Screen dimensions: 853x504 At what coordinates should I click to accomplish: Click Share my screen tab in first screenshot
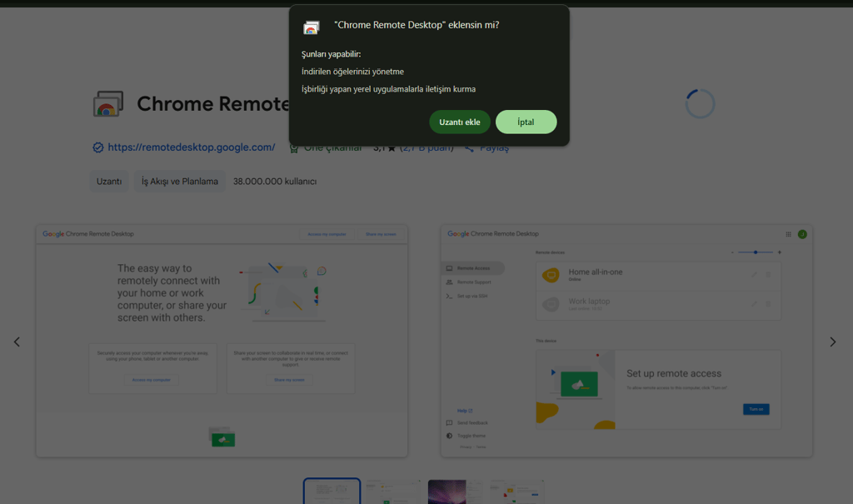381,234
